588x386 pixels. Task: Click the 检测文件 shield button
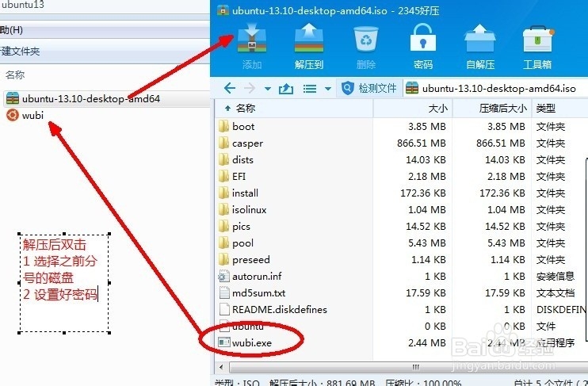click(369, 89)
